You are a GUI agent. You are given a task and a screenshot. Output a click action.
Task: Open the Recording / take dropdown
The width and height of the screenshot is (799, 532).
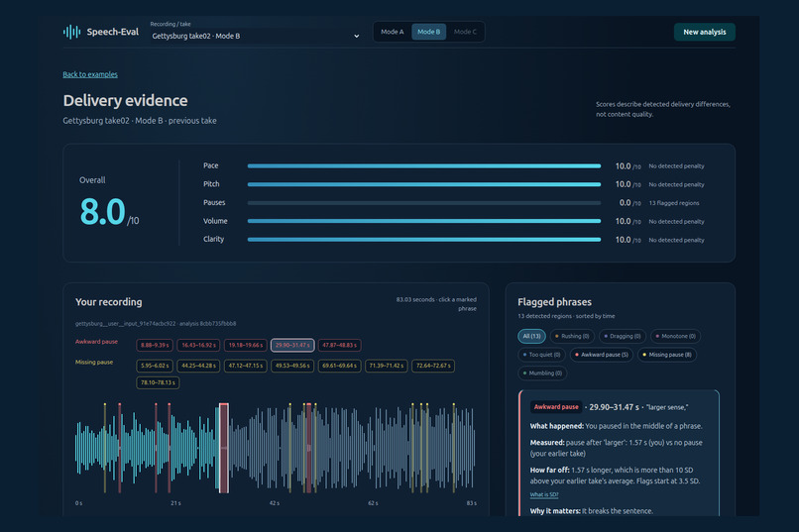[256, 36]
